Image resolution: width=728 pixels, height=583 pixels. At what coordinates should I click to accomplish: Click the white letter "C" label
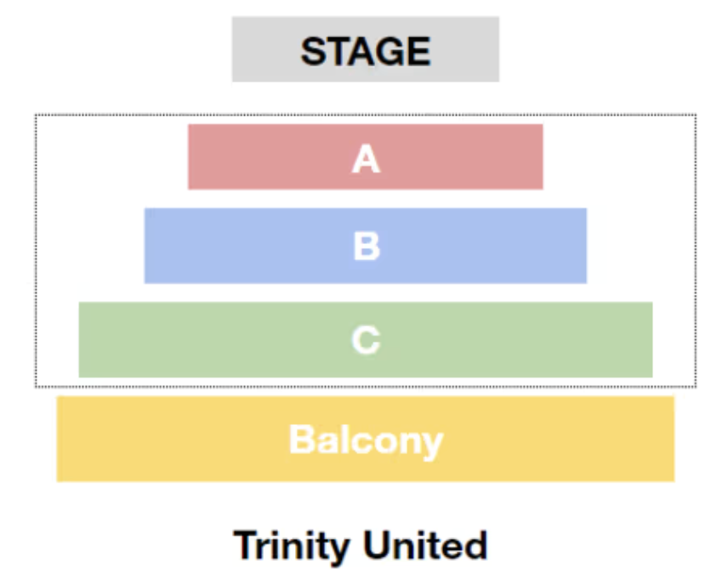coord(366,341)
